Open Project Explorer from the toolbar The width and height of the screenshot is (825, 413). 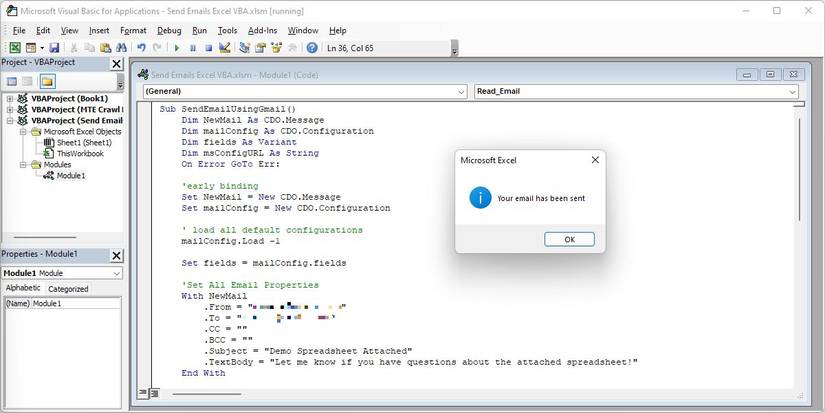pyautogui.click(x=244, y=48)
